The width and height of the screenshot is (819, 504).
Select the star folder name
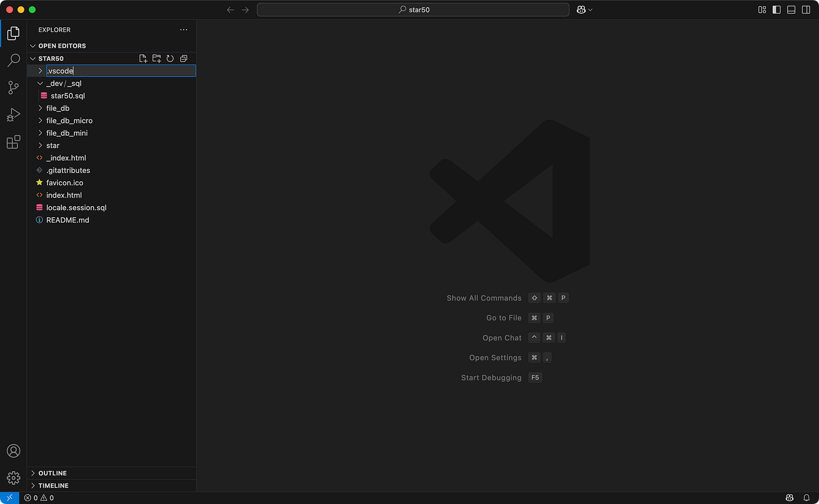pos(53,146)
